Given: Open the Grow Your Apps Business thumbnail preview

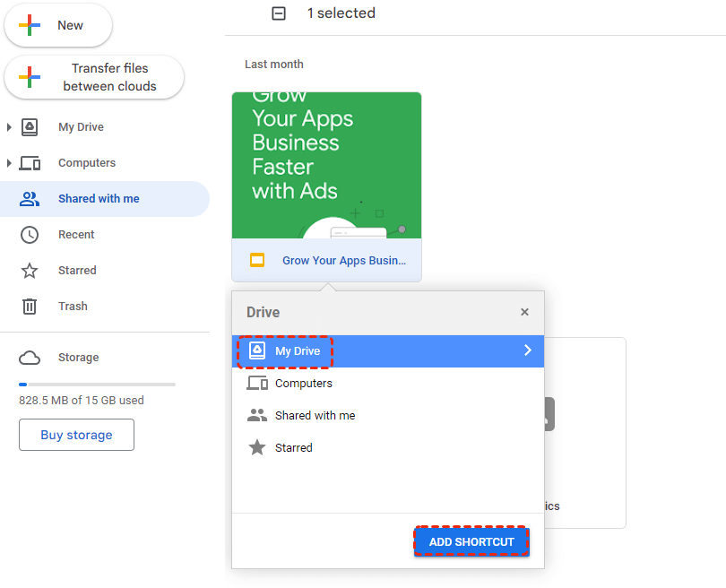Looking at the screenshot, I should [x=327, y=165].
